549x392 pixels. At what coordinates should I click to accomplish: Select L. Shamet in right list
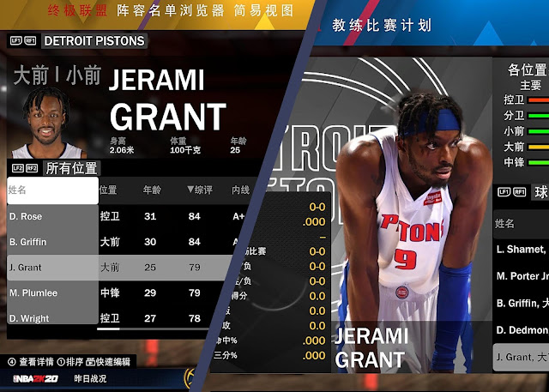coord(521,250)
